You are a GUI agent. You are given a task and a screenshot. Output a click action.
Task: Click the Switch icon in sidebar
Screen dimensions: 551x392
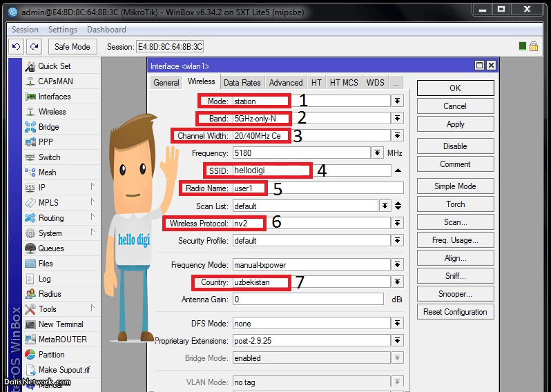pyautogui.click(x=30, y=157)
